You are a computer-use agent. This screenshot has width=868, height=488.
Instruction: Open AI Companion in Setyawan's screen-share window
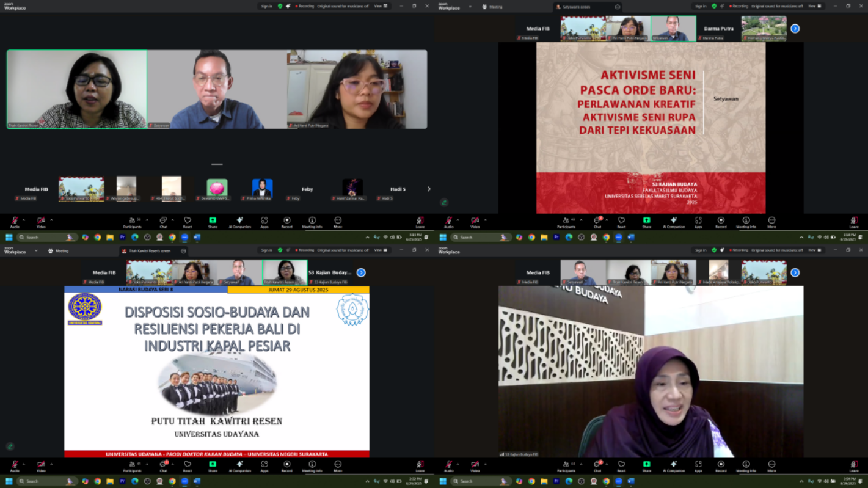tap(673, 222)
